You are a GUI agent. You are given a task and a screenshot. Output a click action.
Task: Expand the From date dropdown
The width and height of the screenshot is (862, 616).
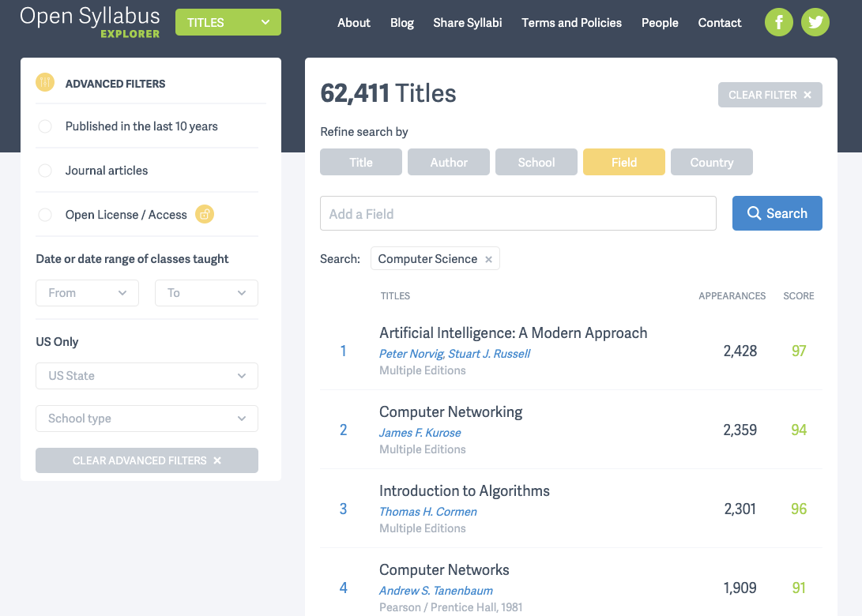point(88,293)
